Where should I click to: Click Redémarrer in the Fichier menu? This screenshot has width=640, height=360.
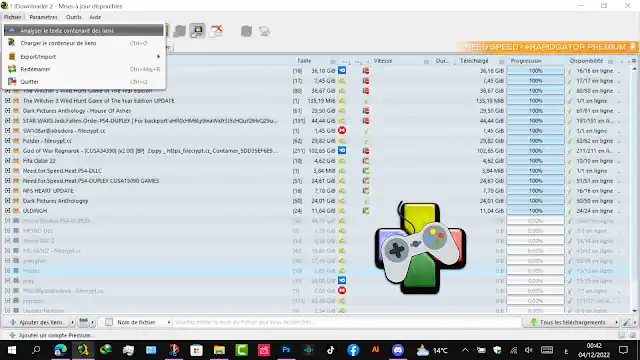84,69
